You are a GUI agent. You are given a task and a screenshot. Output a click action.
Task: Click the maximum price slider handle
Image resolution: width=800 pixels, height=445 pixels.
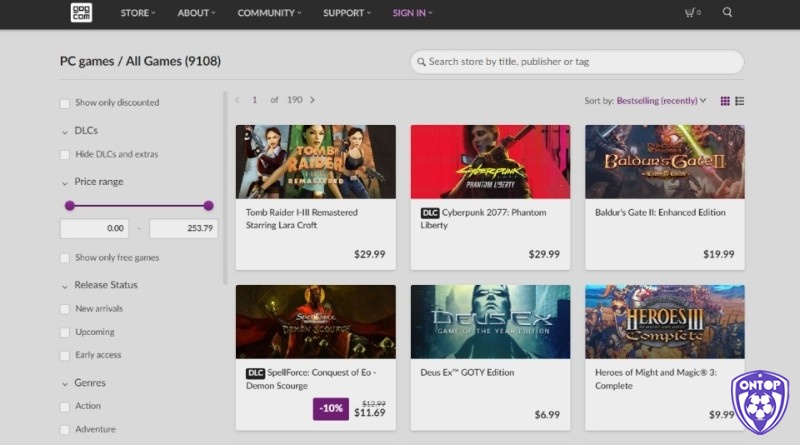[x=208, y=206]
